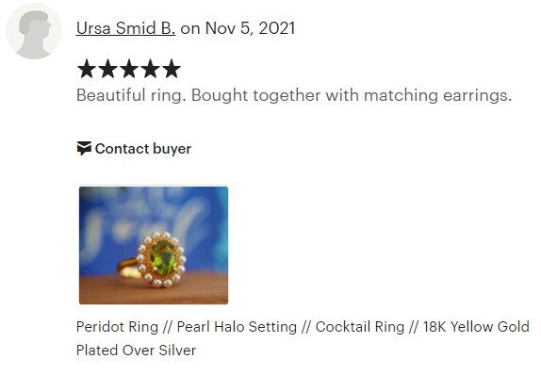The height and width of the screenshot is (392, 541).
Task: Click the fifth rating star
Action: (172, 69)
